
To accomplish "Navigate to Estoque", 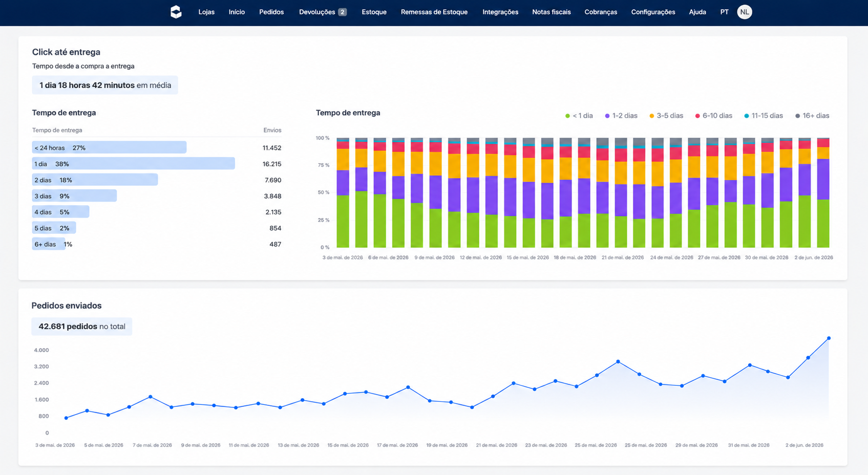I will [374, 12].
